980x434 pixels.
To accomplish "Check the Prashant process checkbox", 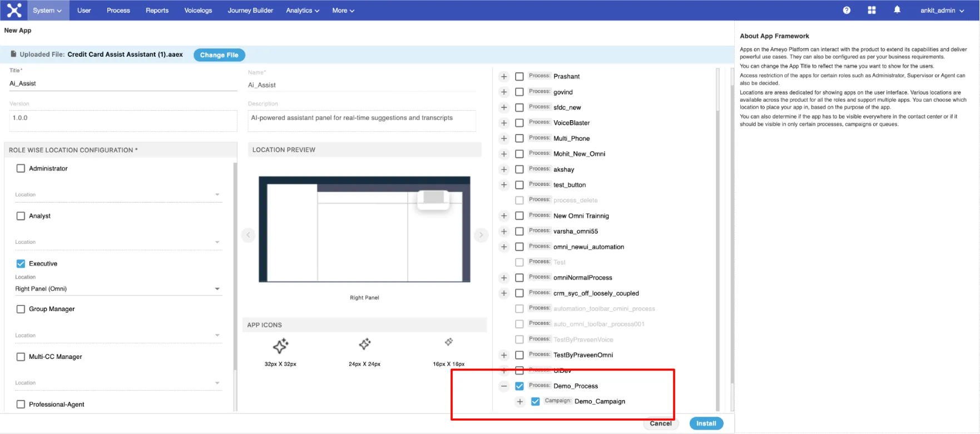I will click(519, 76).
